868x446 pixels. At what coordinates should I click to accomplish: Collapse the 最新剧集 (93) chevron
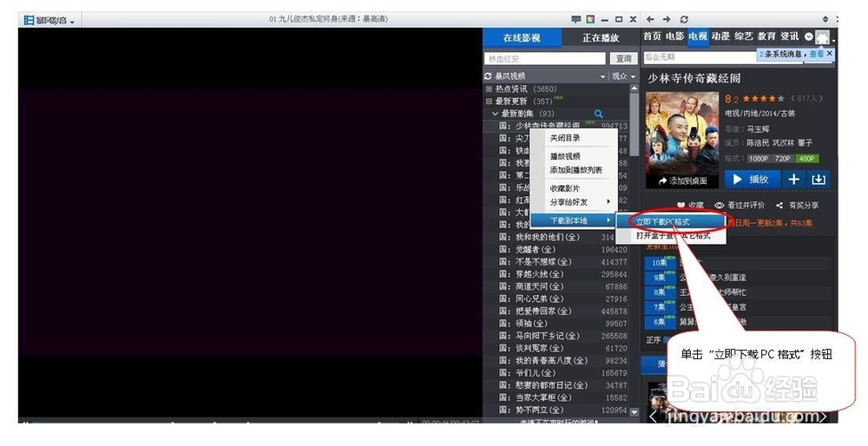point(495,114)
